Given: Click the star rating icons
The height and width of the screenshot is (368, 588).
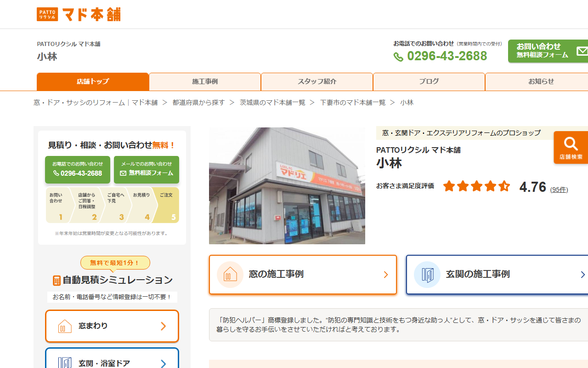Looking at the screenshot, I should tap(476, 186).
